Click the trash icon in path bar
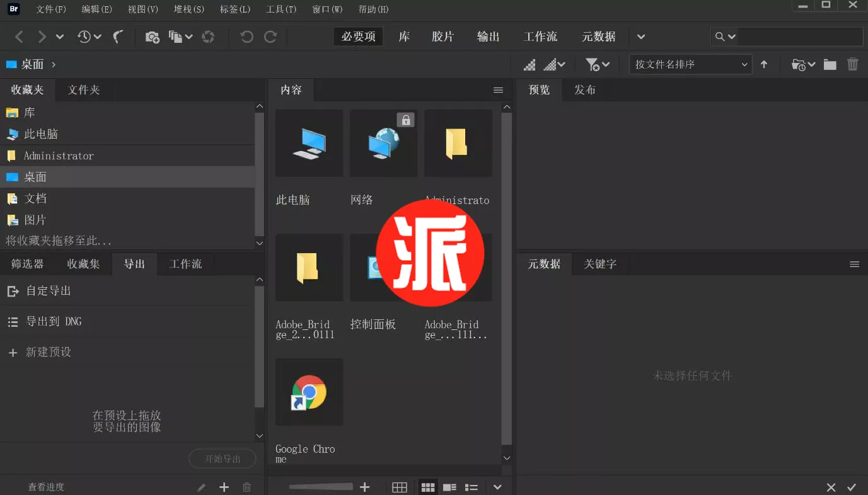The width and height of the screenshot is (868, 495). 853,64
